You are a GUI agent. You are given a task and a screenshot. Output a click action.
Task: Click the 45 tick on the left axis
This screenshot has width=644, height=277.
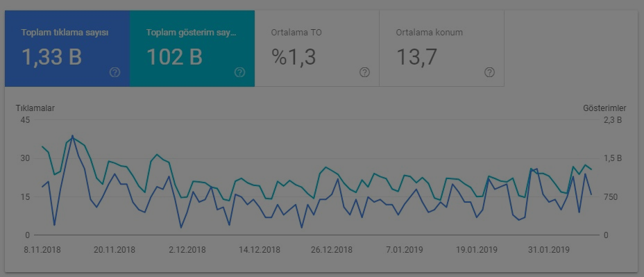25,120
